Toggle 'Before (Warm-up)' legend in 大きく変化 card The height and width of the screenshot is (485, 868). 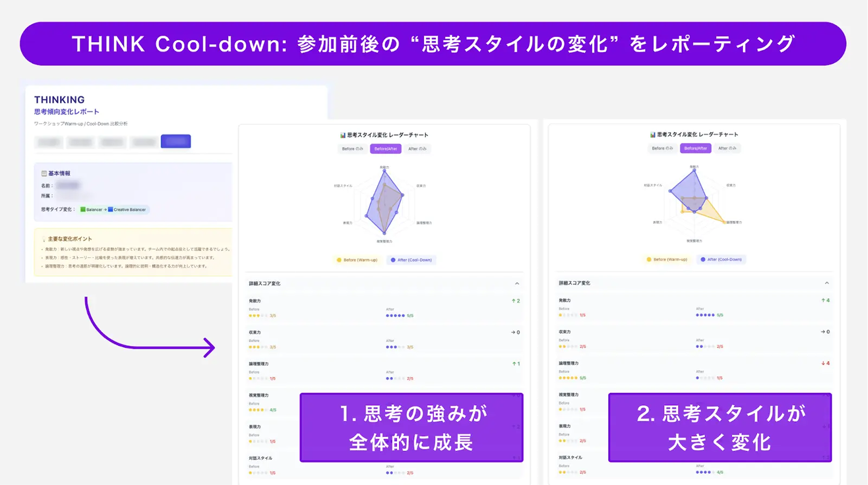667,260
